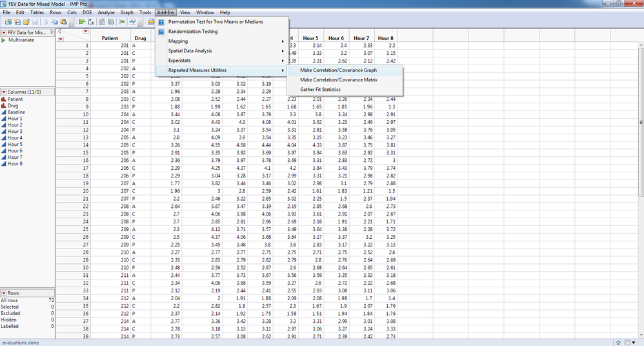Image resolution: width=644 pixels, height=346 pixels.
Task: Select Make Correlation/Covariance Graph
Action: click(x=345, y=70)
